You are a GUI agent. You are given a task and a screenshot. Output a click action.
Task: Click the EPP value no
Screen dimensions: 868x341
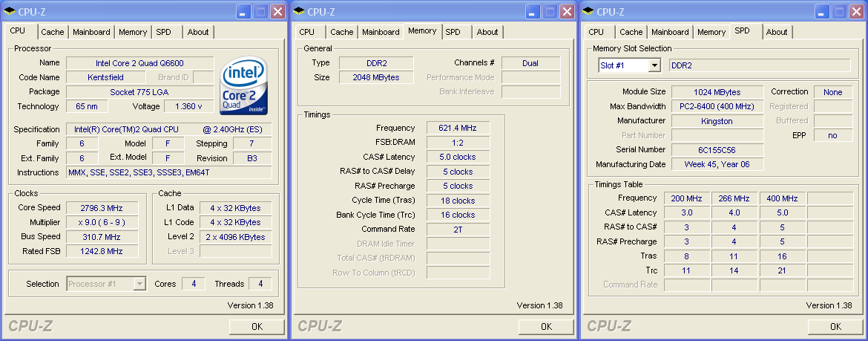[x=832, y=135]
